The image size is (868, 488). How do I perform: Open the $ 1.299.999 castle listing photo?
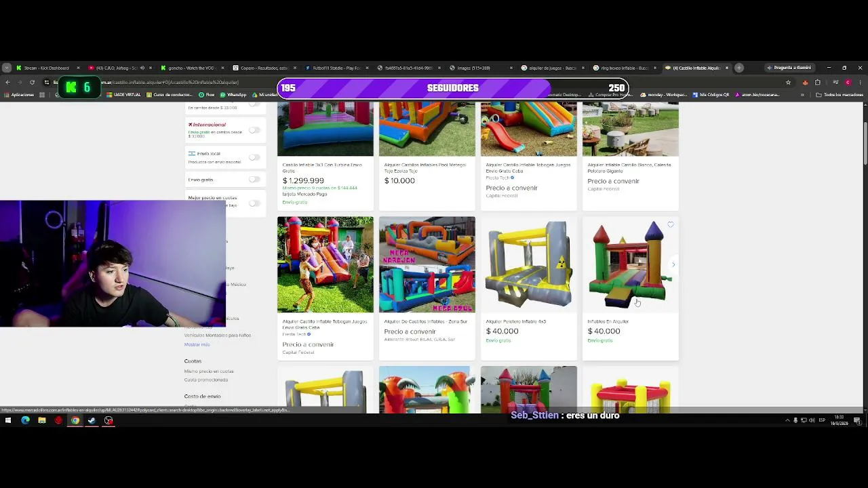tap(325, 129)
